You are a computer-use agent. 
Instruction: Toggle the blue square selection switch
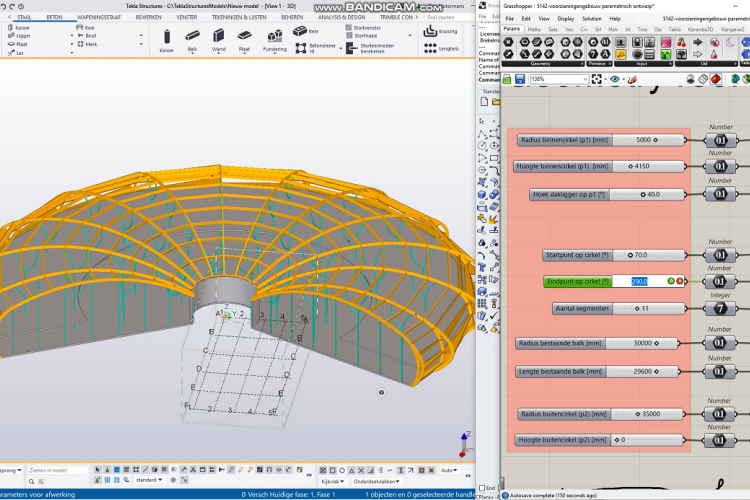tap(117, 470)
